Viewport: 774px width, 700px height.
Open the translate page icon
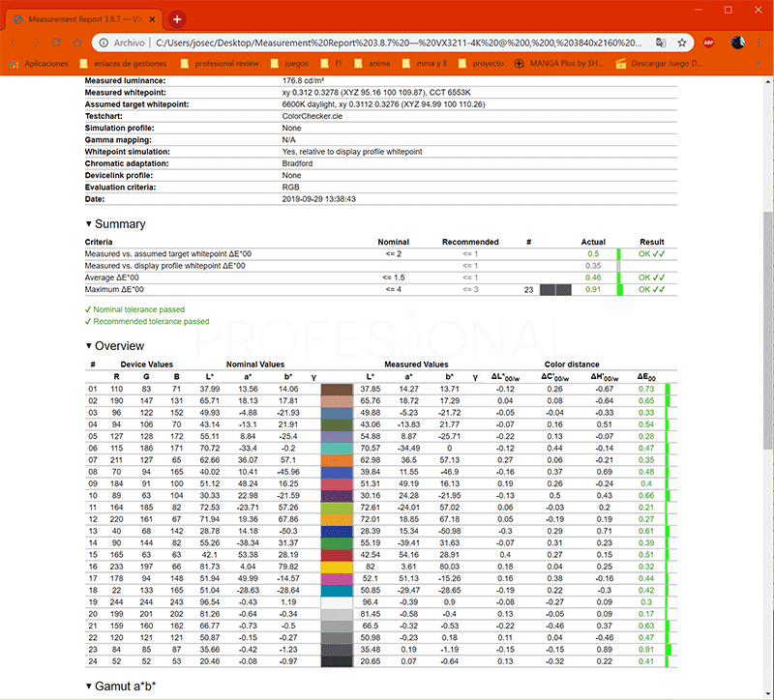click(x=661, y=43)
